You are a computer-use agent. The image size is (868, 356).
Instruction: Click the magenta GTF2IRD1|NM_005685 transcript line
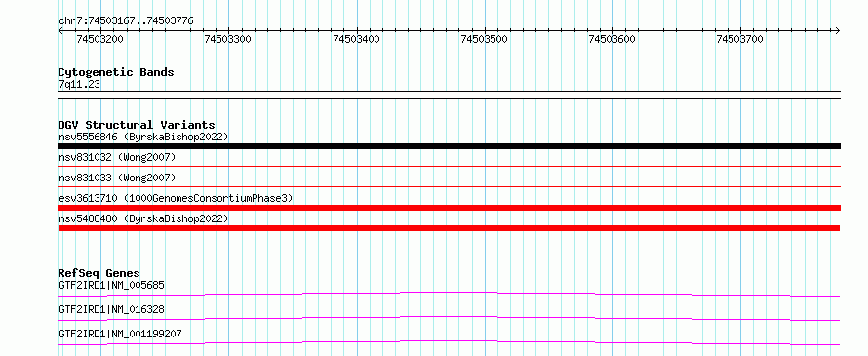[x=449, y=294]
